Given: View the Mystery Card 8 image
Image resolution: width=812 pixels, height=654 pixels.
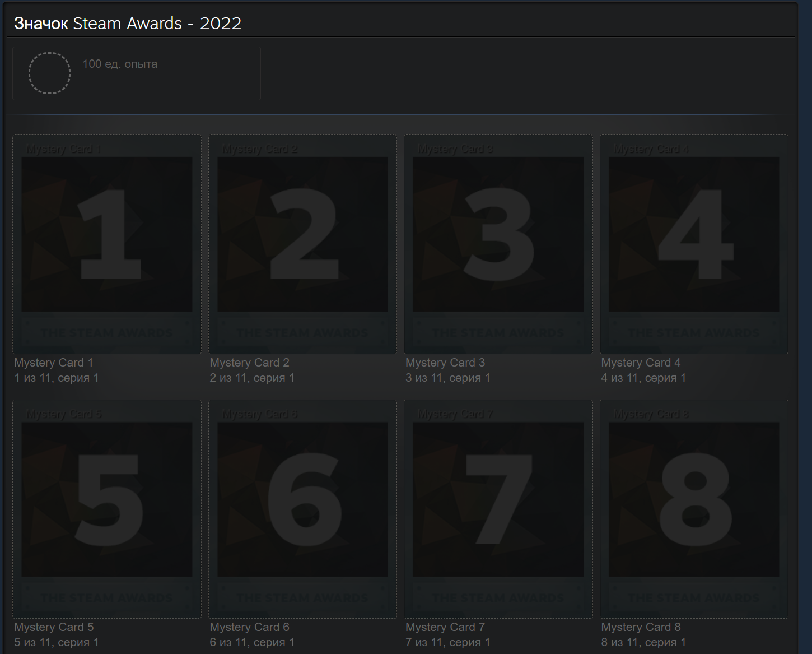Looking at the screenshot, I should [x=694, y=509].
